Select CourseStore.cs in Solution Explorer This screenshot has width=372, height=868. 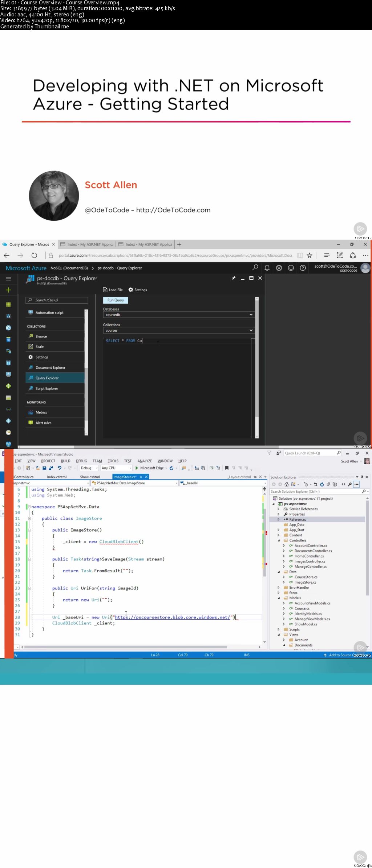[x=306, y=577]
